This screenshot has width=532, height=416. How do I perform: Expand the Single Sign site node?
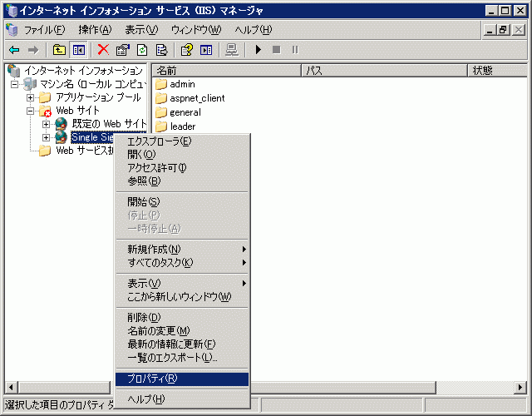click(x=47, y=137)
